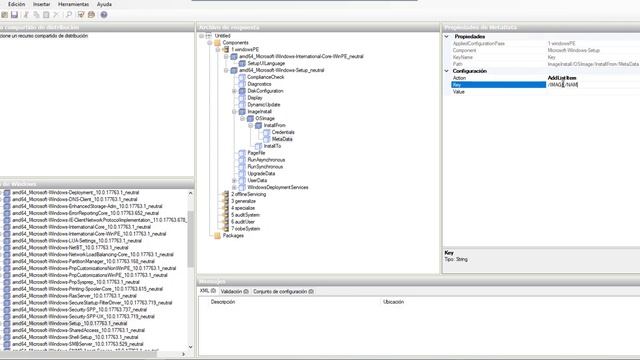This screenshot has height=360, width=640.
Task: Collapse the Configuración section in property grid
Action: 447,71
